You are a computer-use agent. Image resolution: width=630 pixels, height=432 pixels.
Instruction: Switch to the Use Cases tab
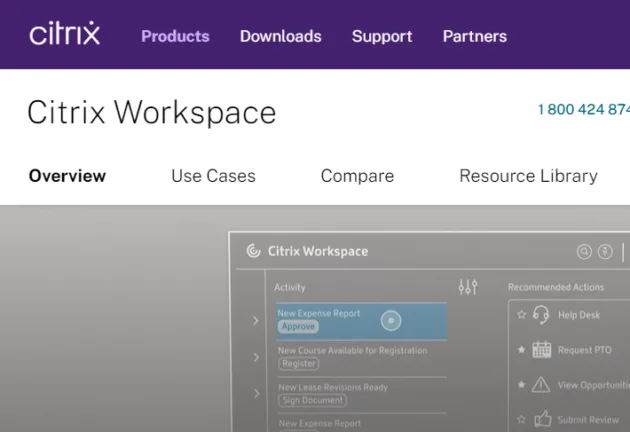pyautogui.click(x=213, y=176)
